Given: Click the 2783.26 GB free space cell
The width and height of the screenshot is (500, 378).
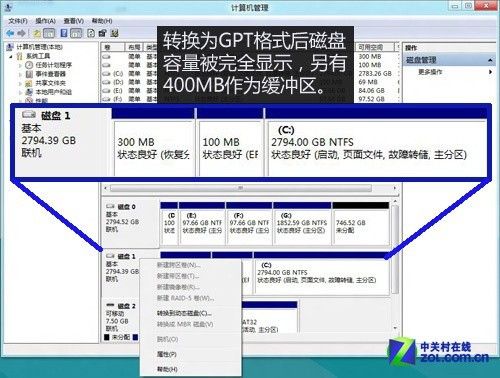Looking at the screenshot, I should click(375, 73).
